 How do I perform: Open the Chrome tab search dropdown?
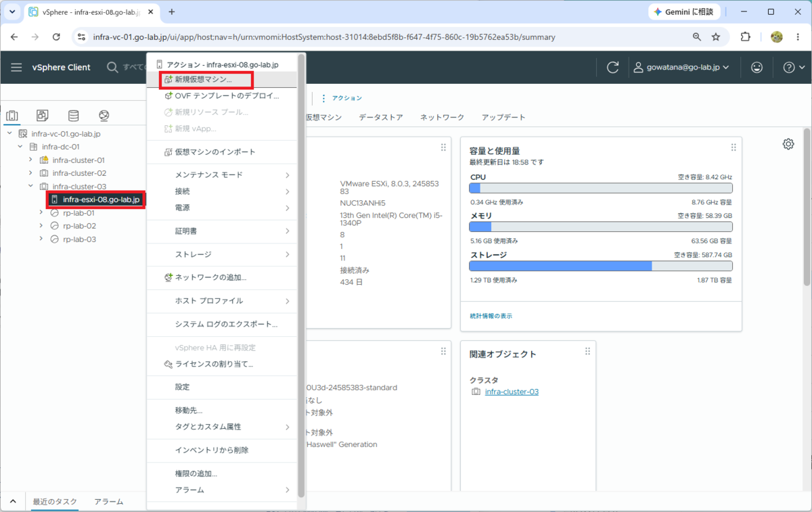12,11
